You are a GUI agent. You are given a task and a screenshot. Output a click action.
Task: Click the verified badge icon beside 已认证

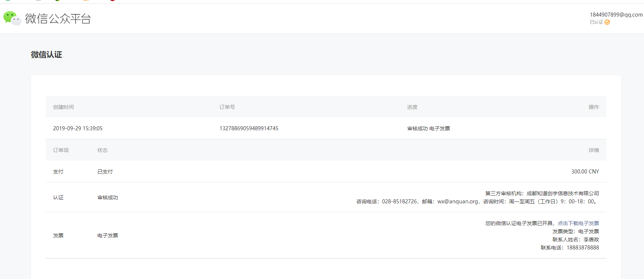607,22
